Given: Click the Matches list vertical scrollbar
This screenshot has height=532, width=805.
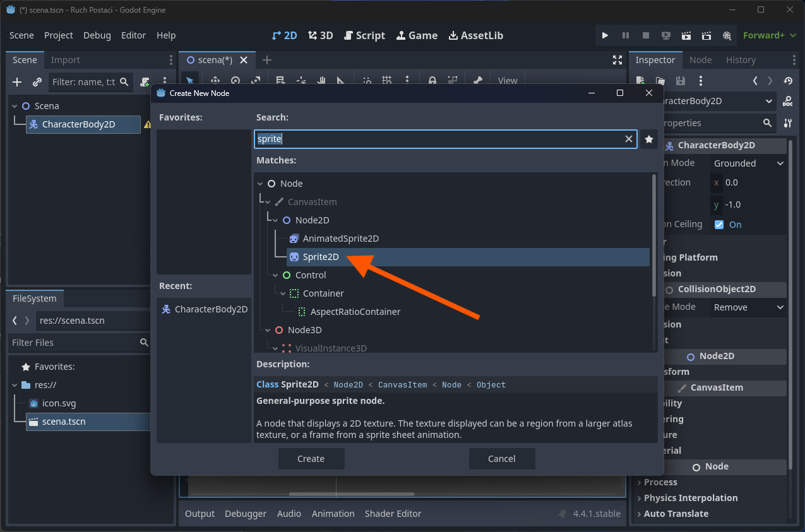Looking at the screenshot, I should point(653,235).
